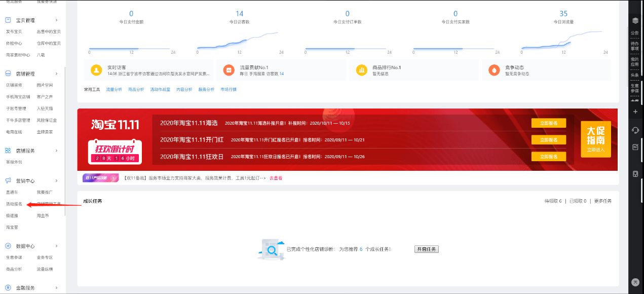Screen dimensions: 644x294
Task: Open 发布宝贝 in the sidebar
Action: (14, 31)
